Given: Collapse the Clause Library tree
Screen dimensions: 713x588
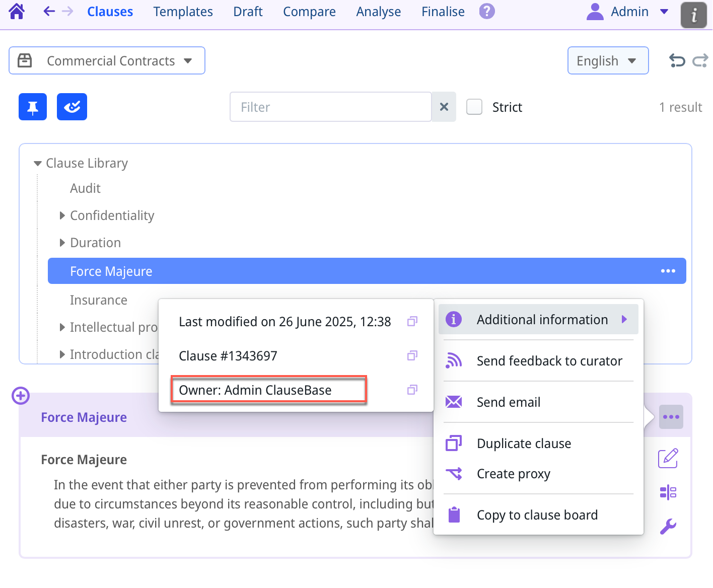Looking at the screenshot, I should point(37,164).
